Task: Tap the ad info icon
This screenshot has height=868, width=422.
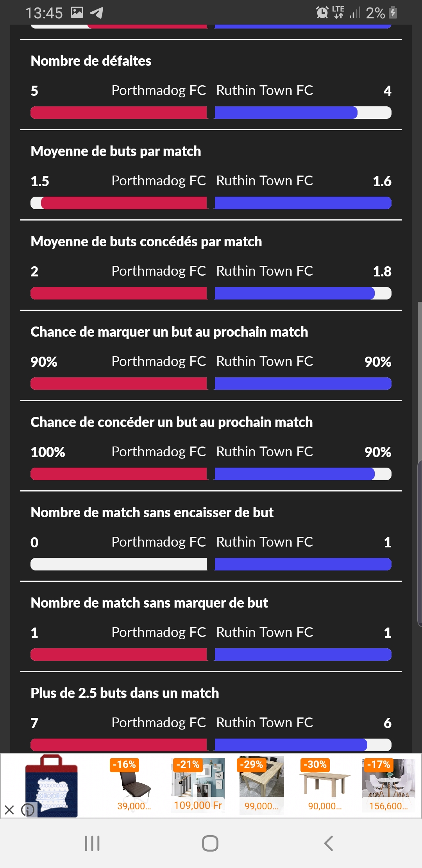Action: click(27, 810)
